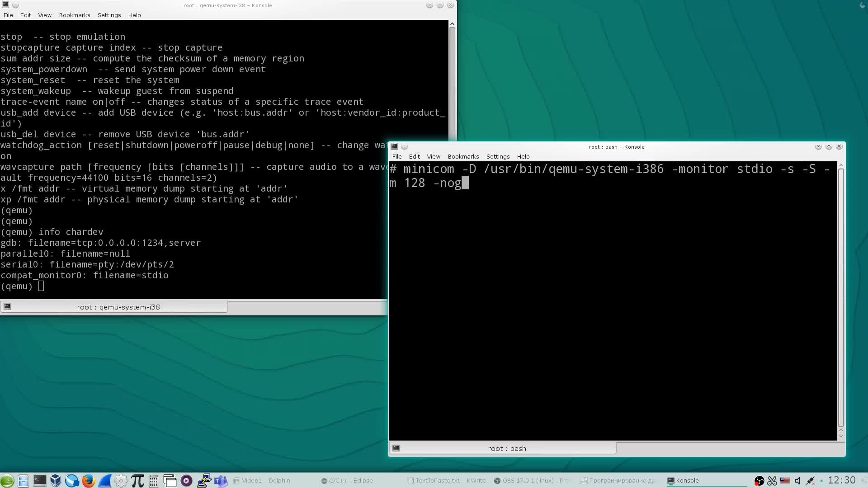868x488 pixels.
Task: Click the clock showing 12:30
Action: point(842,480)
